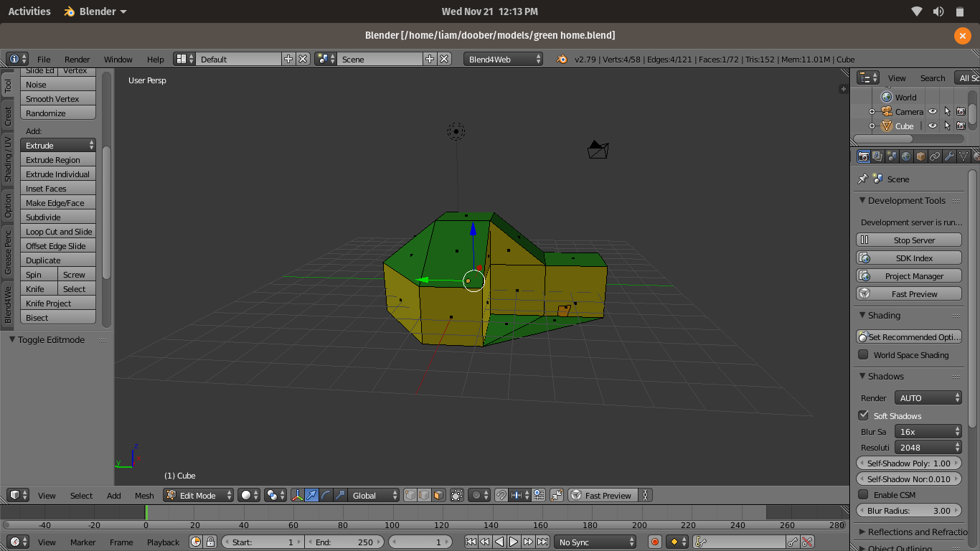Click the Modifiers wrench icon
Screen dimensions: 980x551
point(949,156)
